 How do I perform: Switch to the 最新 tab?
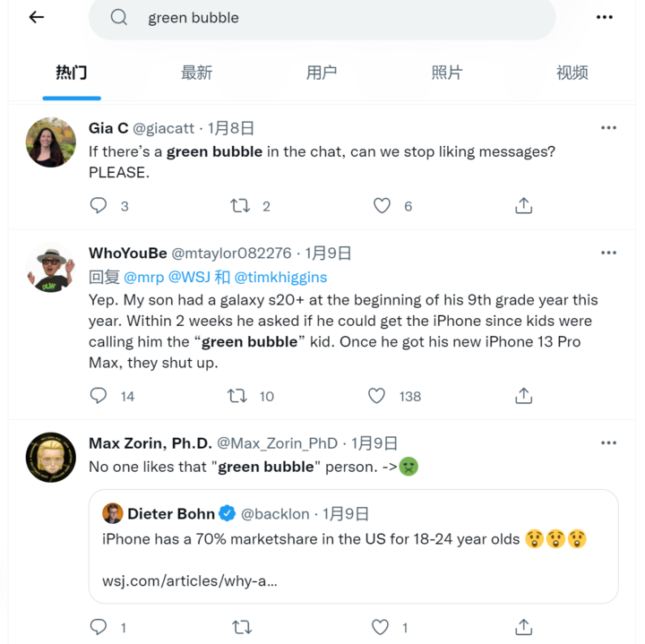click(196, 73)
